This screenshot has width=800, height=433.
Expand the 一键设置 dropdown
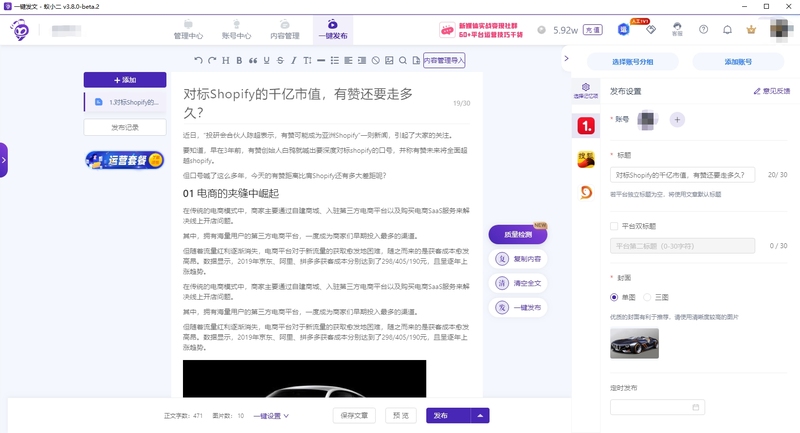pyautogui.click(x=271, y=416)
